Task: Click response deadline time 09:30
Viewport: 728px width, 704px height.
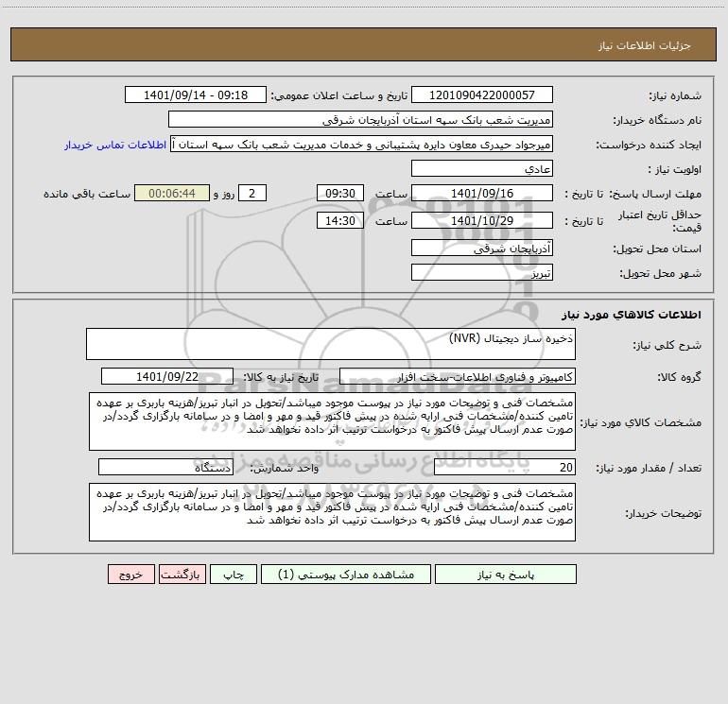Action: point(339,193)
